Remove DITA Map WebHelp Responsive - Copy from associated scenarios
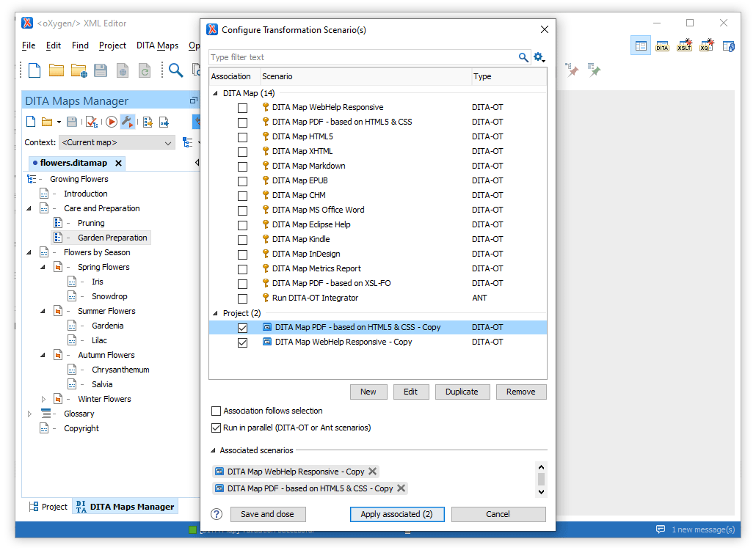This screenshot has width=756, height=550. click(372, 472)
